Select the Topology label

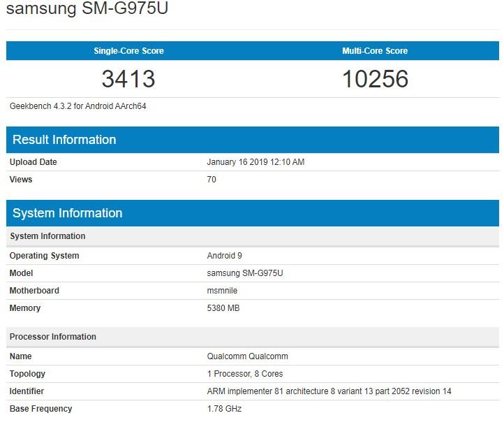tap(27, 374)
